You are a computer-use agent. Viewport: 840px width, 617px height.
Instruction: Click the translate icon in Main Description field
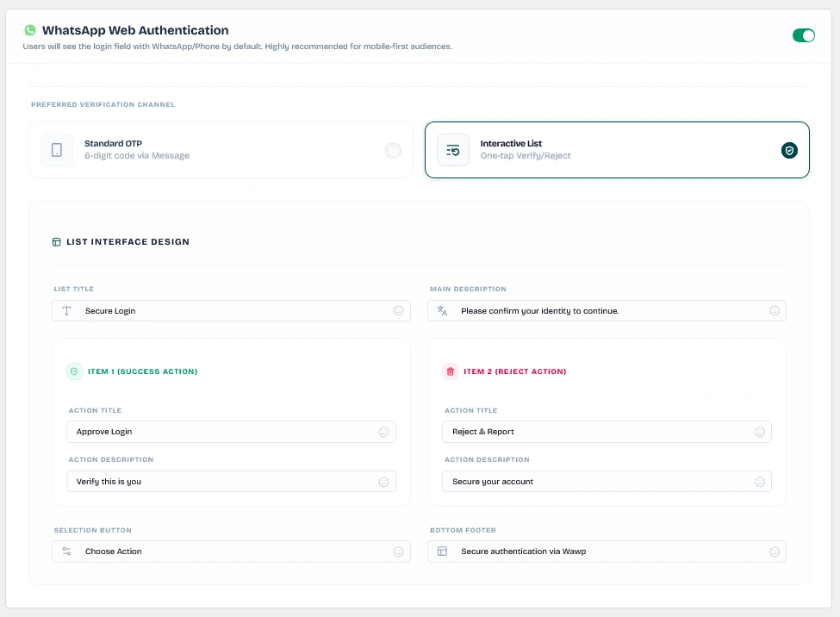coord(442,311)
